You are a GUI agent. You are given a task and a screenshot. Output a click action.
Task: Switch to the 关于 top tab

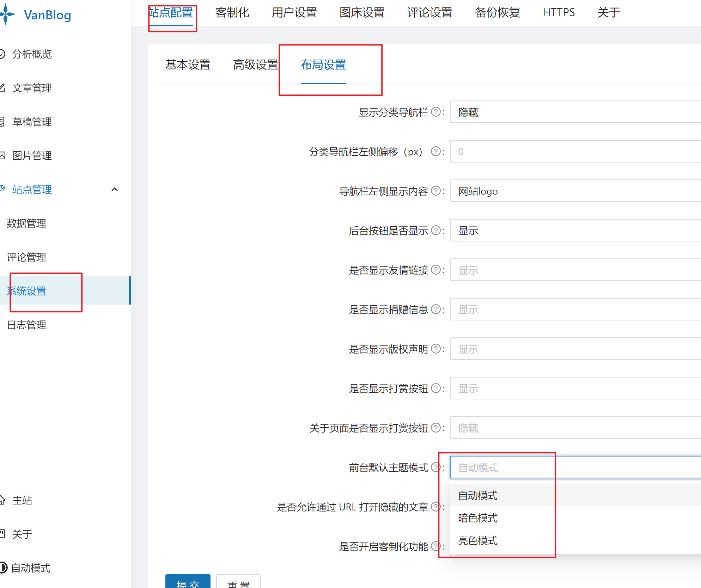pyautogui.click(x=609, y=12)
